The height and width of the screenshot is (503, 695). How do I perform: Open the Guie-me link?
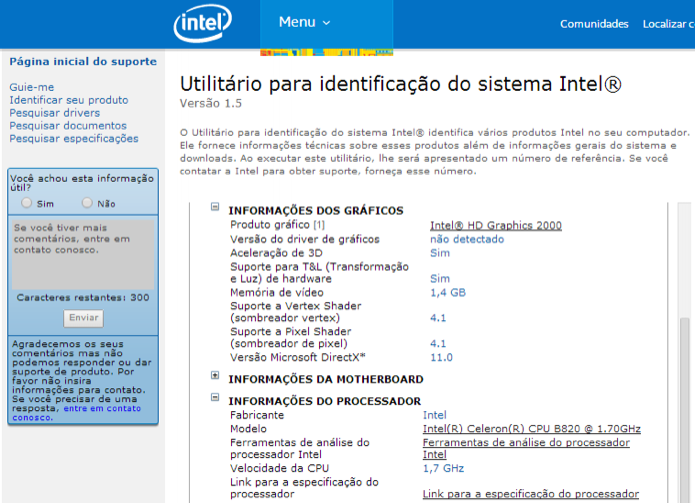[31, 87]
